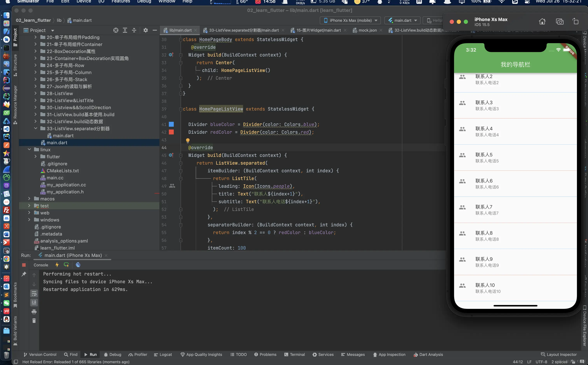Switch to lib/main.dart editor tab
This screenshot has height=365, width=588.
tap(180, 30)
